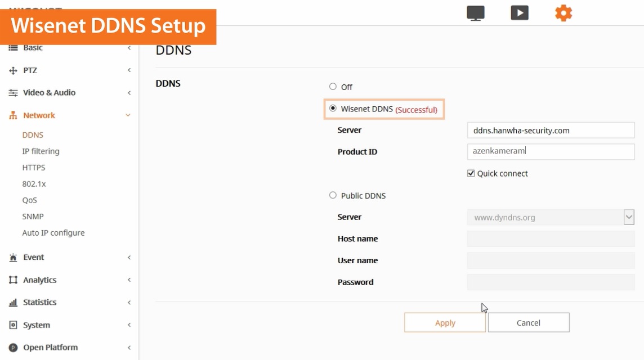Expand the Event menu chevron
The image size is (644, 360).
[x=129, y=258]
